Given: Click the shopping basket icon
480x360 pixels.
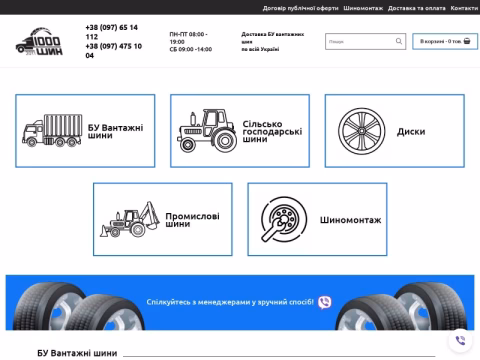Looking at the screenshot, I should [467, 41].
